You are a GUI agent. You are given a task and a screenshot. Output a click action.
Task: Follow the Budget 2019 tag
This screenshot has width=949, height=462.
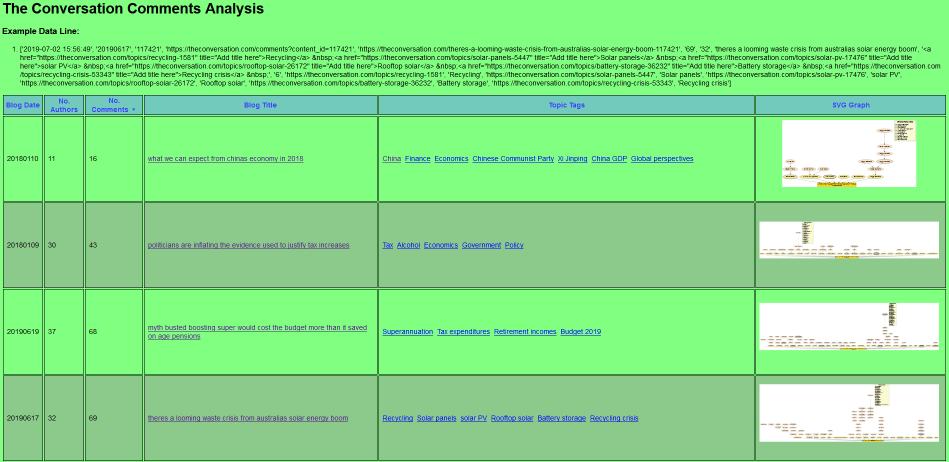(581, 332)
